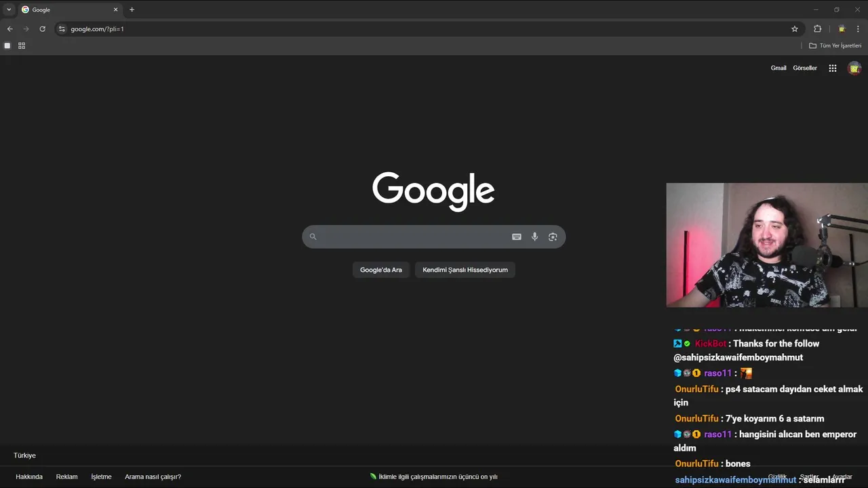Open Google apps grid icon
868x488 pixels.
833,68
